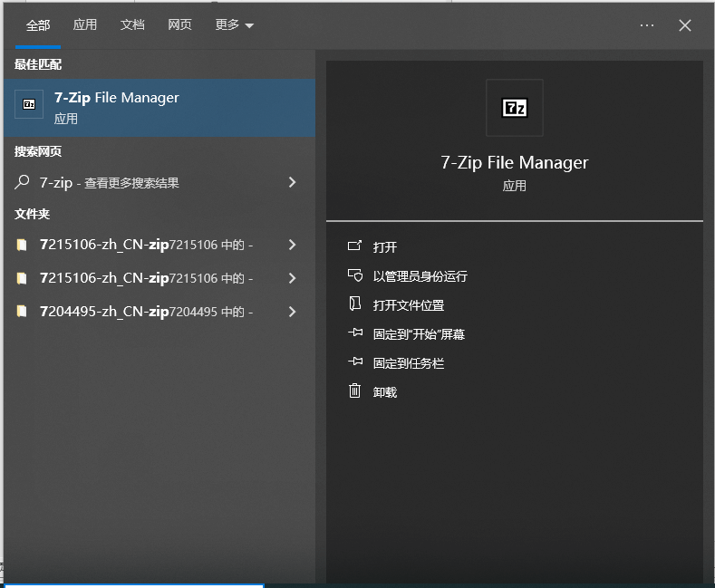Expand the first 7215106-zh_CN-zip folder chevron
The width and height of the screenshot is (715, 588).
293,245
